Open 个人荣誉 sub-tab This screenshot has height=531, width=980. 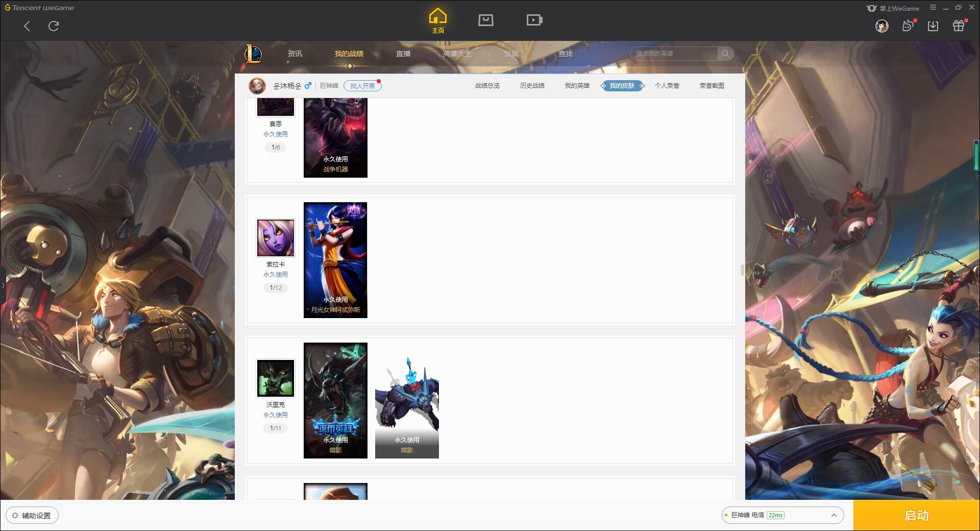coord(667,86)
